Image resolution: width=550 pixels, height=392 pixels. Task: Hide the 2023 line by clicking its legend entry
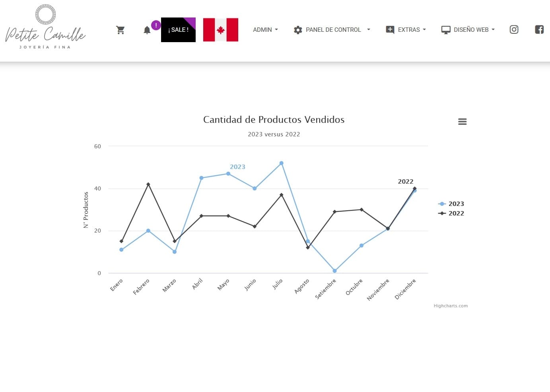tap(456, 204)
